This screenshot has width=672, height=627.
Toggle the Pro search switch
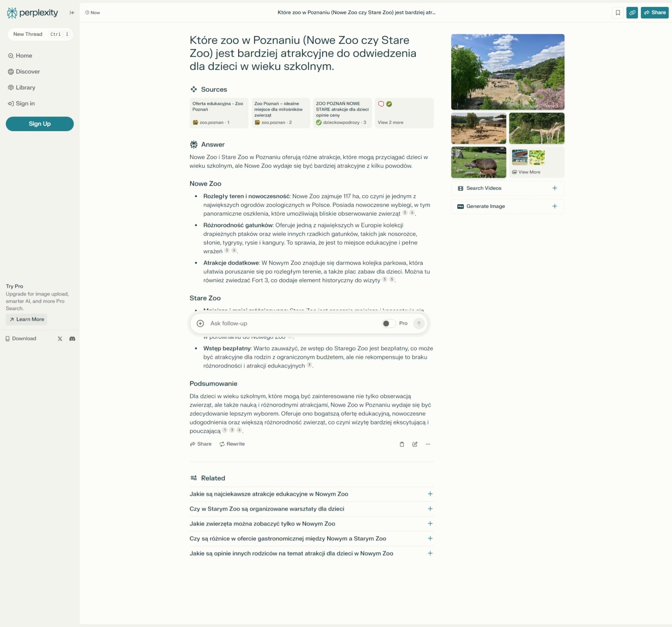click(x=389, y=324)
